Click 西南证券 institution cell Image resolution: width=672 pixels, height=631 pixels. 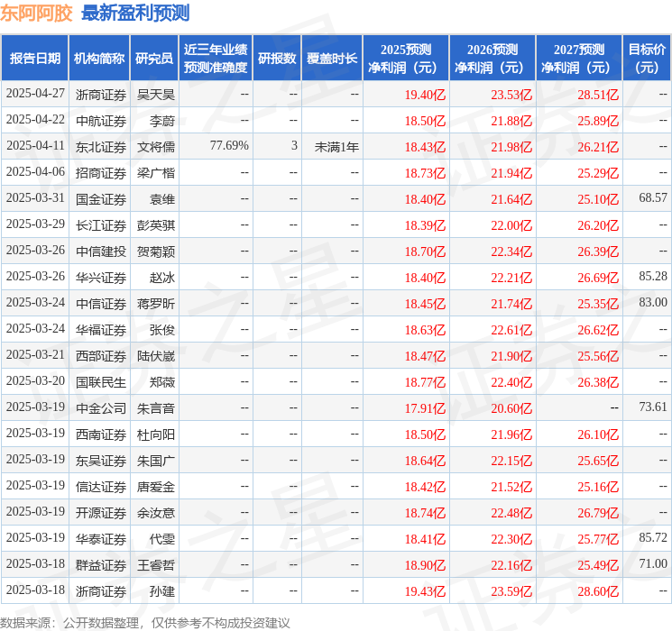101,434
